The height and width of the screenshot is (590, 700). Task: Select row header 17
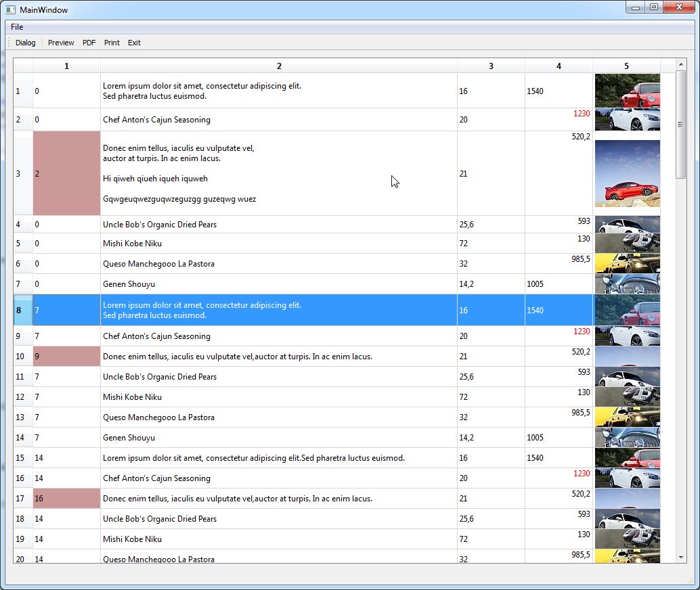pyautogui.click(x=23, y=498)
